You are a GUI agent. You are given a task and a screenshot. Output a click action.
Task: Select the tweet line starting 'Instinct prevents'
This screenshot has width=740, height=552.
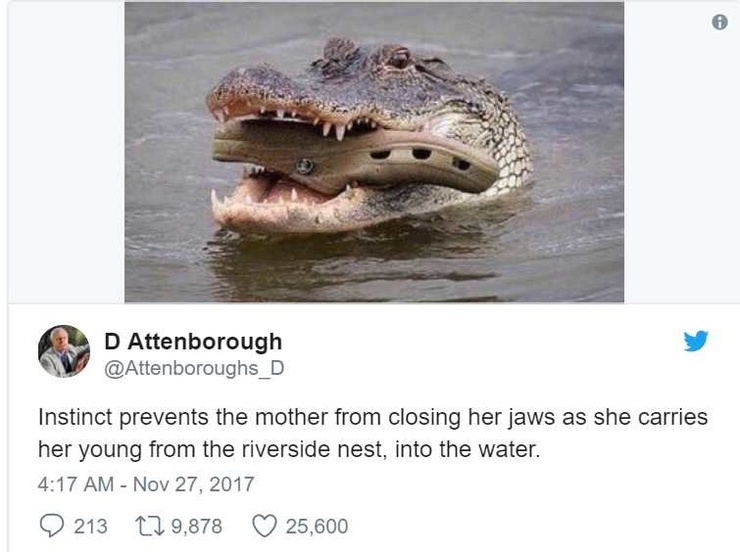click(x=373, y=418)
